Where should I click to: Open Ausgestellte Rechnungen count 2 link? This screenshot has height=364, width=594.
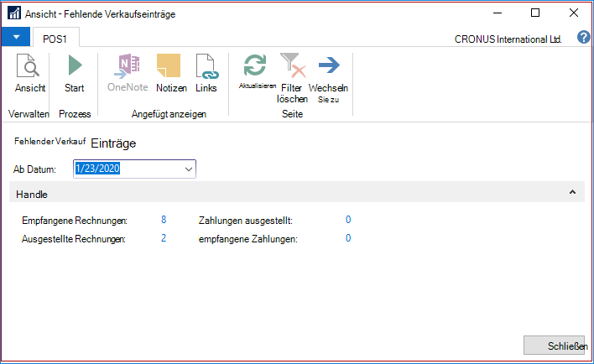(x=164, y=238)
